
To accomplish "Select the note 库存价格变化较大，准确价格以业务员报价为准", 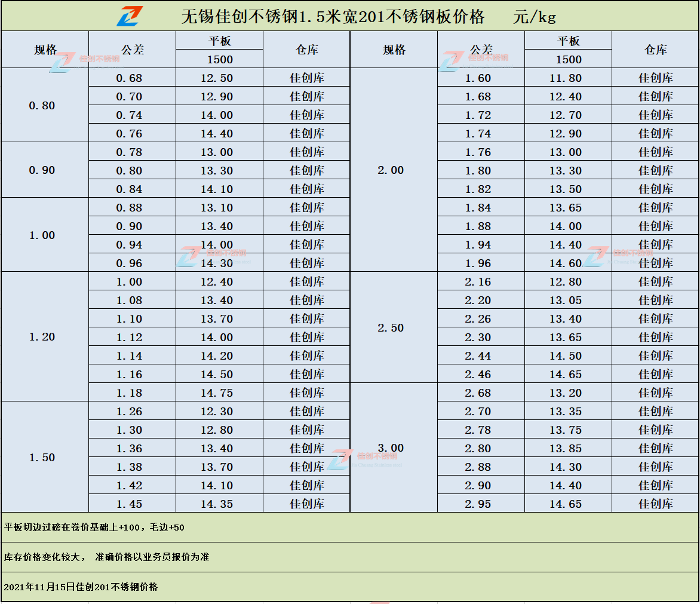I will (107, 557).
